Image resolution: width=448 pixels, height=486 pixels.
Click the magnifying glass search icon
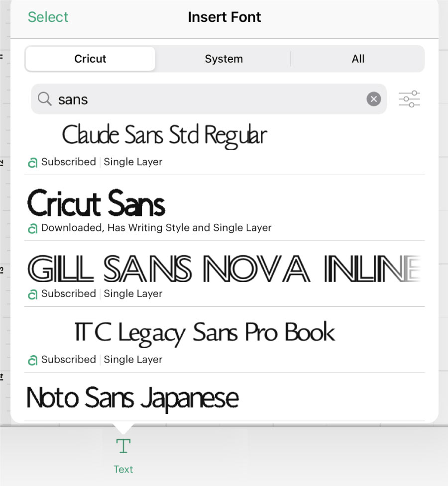[x=44, y=99]
